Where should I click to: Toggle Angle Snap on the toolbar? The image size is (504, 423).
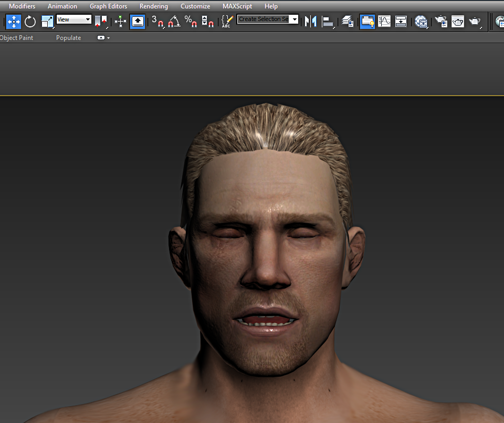pos(174,22)
